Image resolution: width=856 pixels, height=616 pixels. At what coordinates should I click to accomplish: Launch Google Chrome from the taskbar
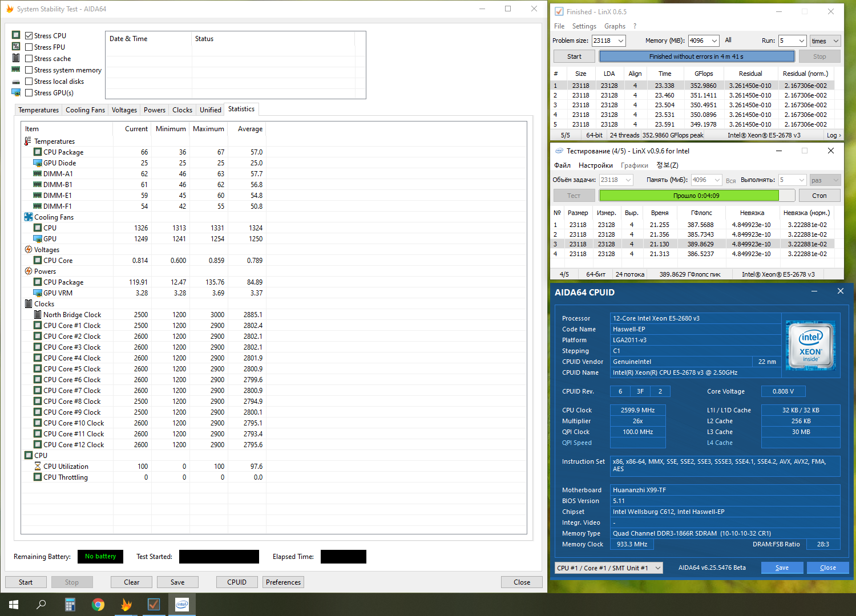pyautogui.click(x=98, y=605)
